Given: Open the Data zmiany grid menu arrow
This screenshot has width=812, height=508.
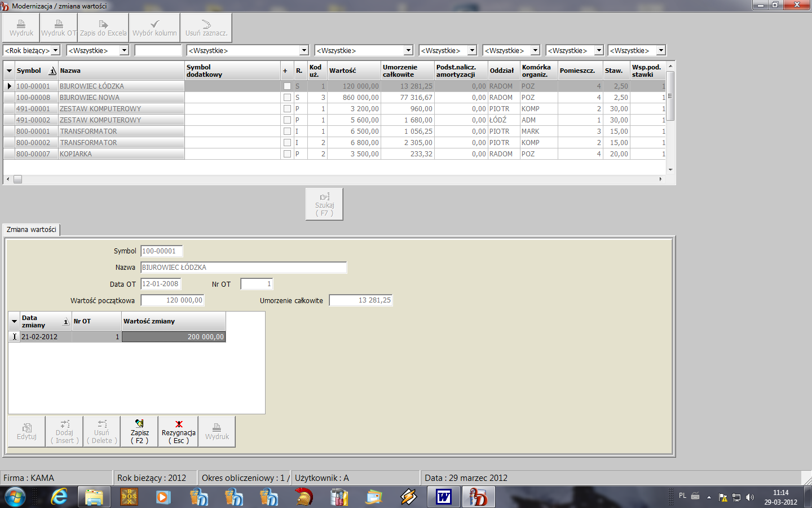Looking at the screenshot, I should tap(14, 321).
